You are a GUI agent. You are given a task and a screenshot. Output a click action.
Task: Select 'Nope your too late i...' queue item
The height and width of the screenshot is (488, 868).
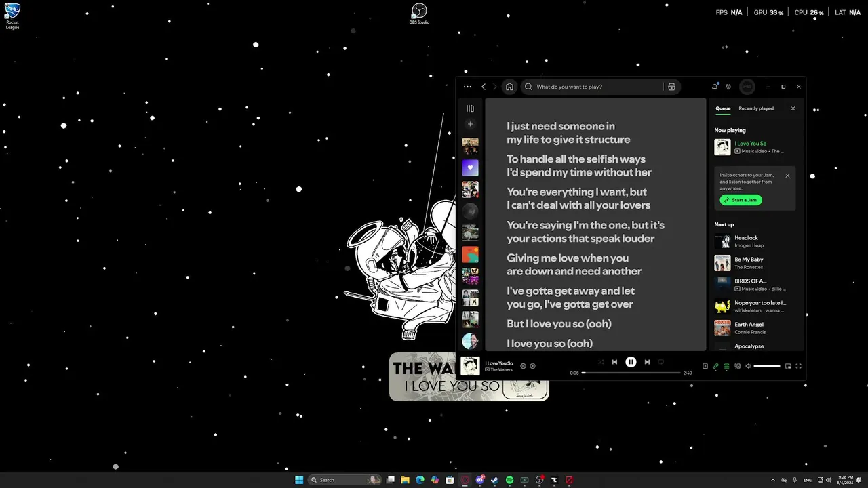click(755, 306)
